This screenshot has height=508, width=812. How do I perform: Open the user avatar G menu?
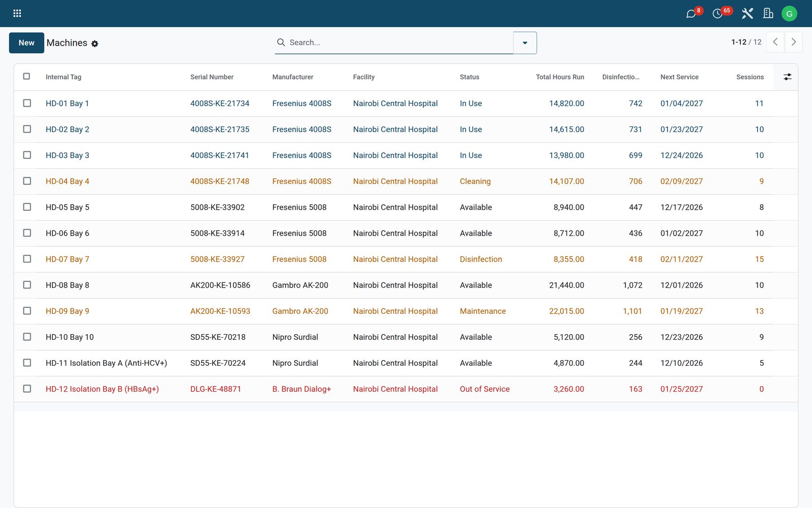(x=789, y=14)
